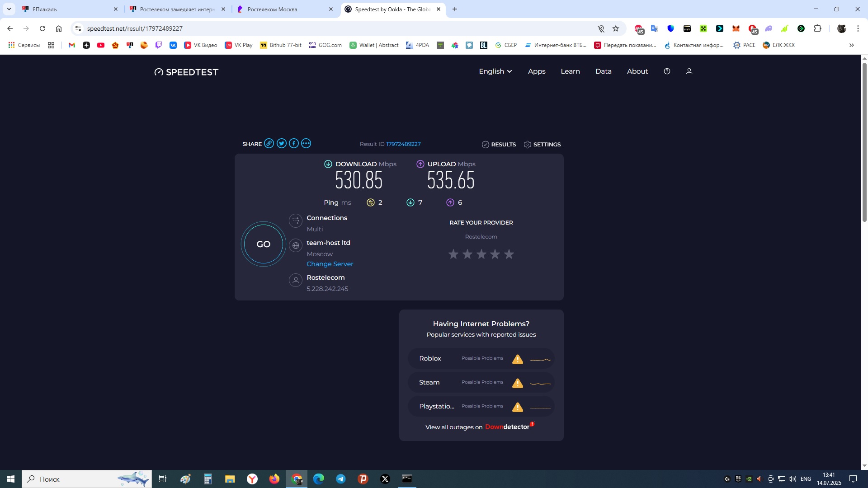Click the copy link share icon
The width and height of the screenshot is (868, 488).
[x=269, y=144]
